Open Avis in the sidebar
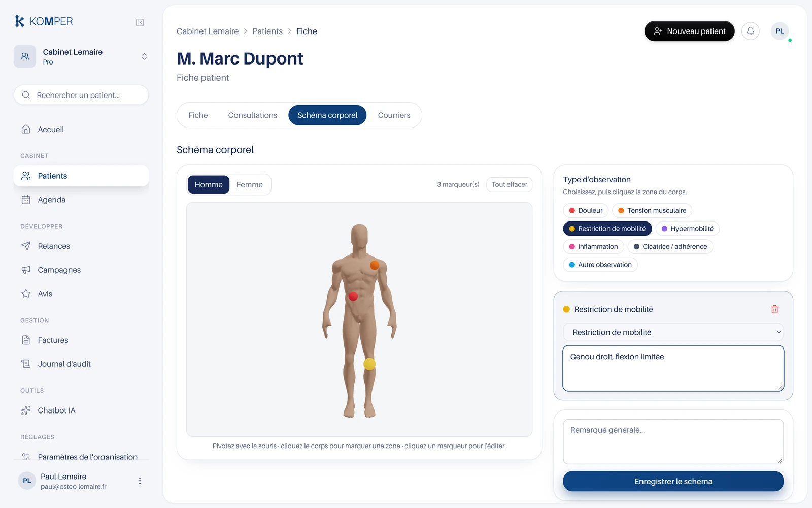The height and width of the screenshot is (508, 812). [81, 294]
